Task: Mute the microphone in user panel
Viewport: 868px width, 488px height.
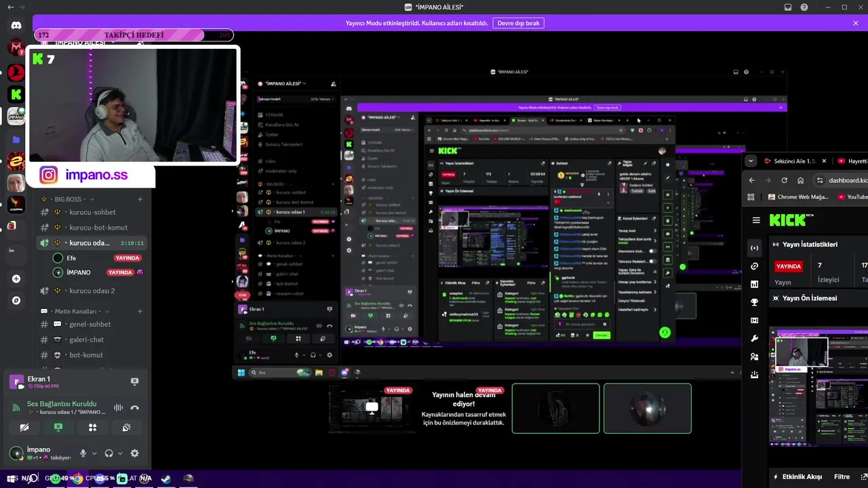Action: point(83,453)
